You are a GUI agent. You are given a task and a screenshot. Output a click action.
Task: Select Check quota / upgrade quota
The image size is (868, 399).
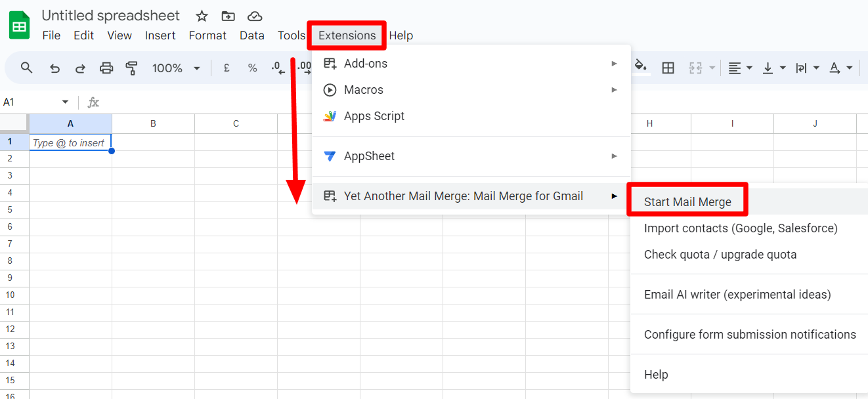(x=749, y=255)
